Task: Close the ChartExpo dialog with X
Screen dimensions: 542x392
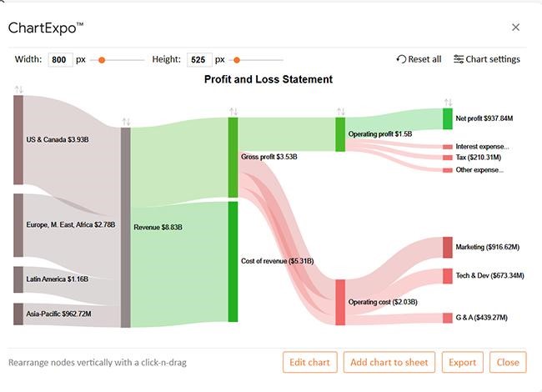Action: pos(515,27)
